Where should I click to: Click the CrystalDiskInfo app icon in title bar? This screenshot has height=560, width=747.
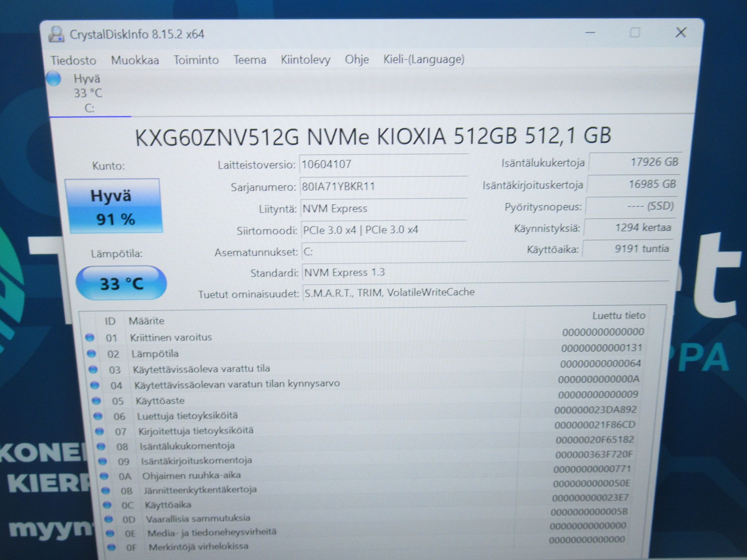57,34
